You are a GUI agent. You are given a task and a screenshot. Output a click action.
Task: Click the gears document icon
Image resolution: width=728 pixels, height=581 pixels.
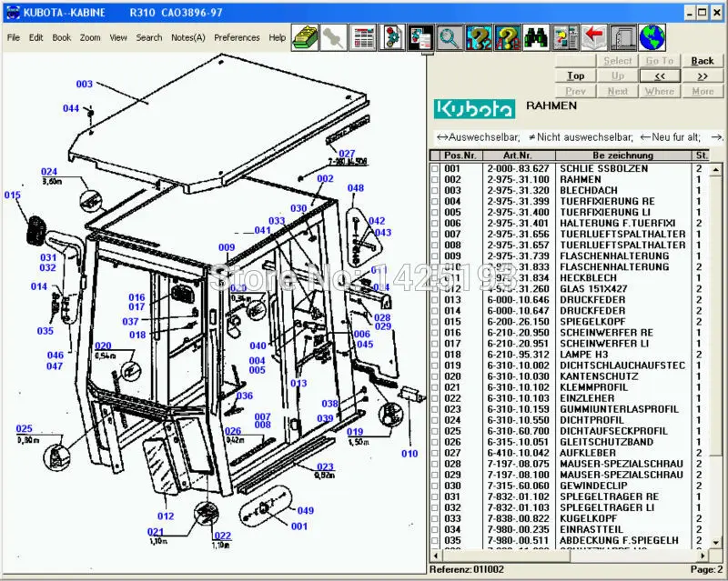pos(392,37)
